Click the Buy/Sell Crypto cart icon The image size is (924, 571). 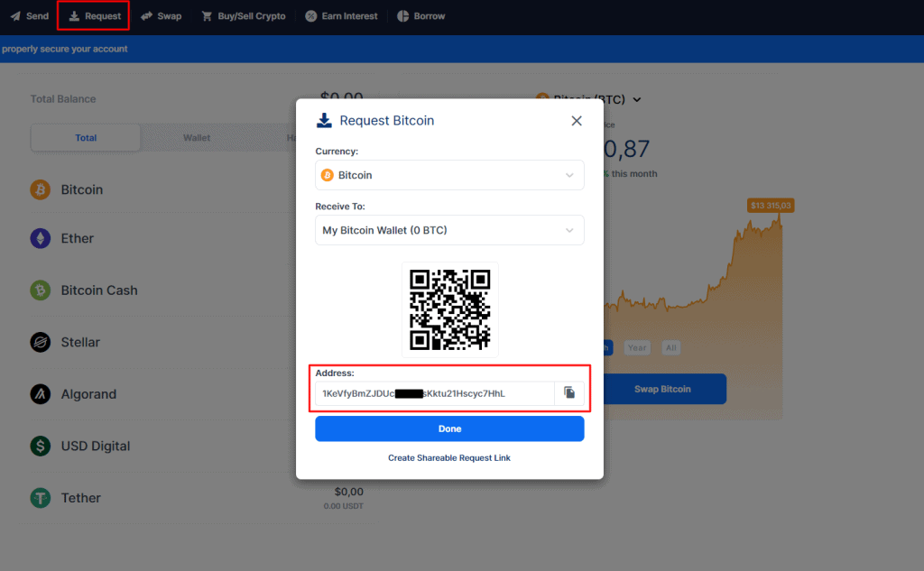[207, 16]
